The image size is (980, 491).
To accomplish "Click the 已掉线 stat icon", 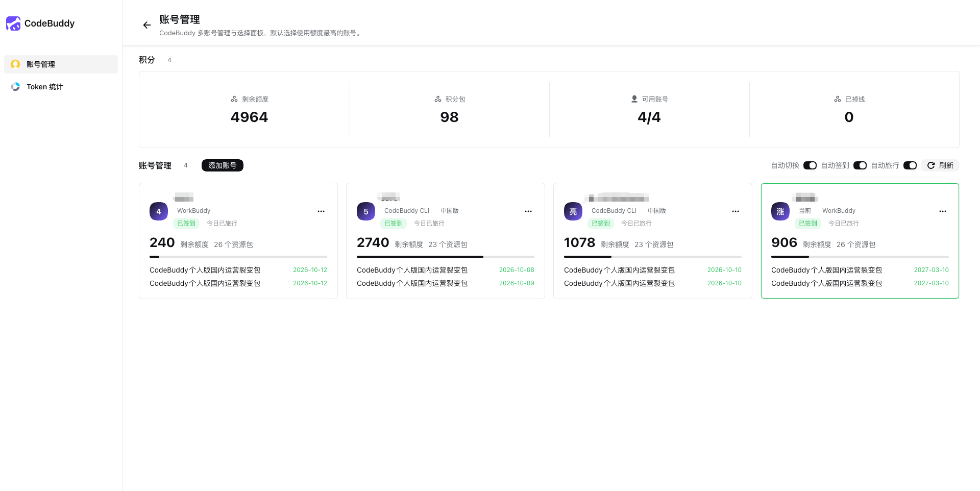I will (838, 99).
